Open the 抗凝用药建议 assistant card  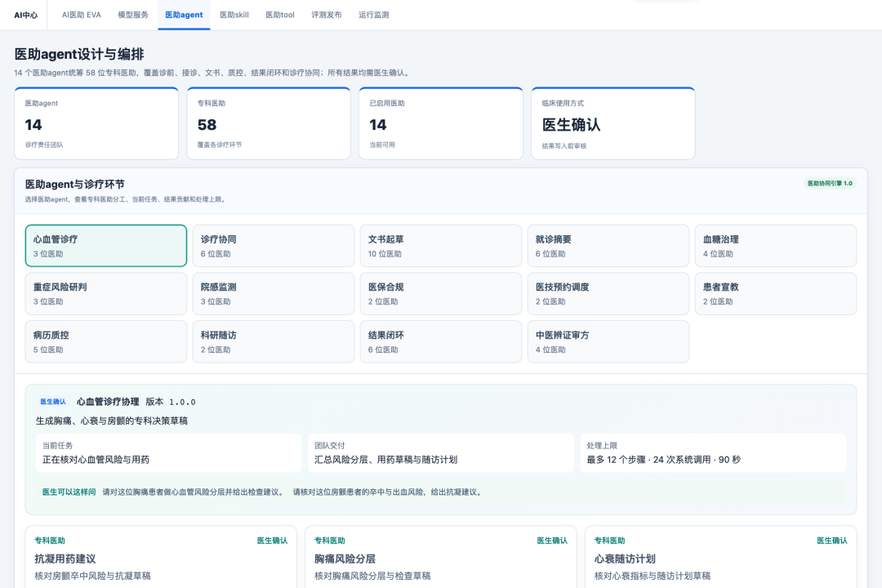pyautogui.click(x=161, y=557)
